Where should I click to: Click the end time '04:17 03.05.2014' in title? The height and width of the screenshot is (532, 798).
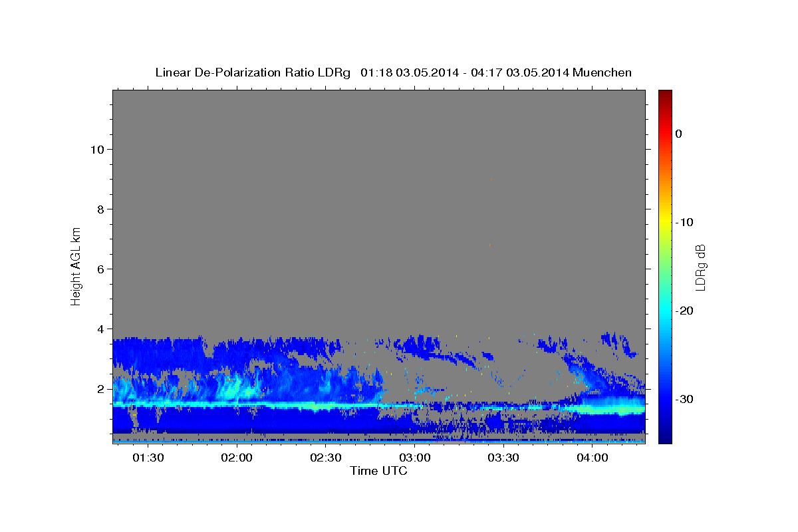coord(519,72)
